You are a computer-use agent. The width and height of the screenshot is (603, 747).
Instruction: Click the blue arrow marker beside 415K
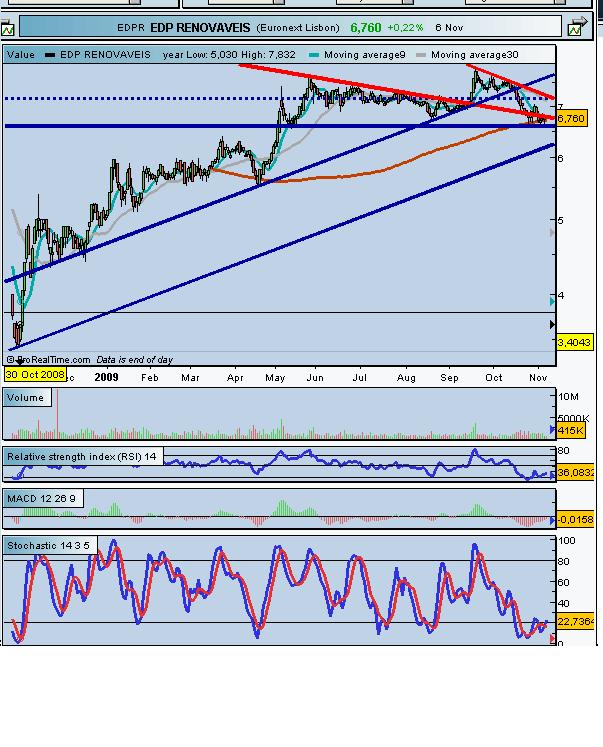point(553,430)
